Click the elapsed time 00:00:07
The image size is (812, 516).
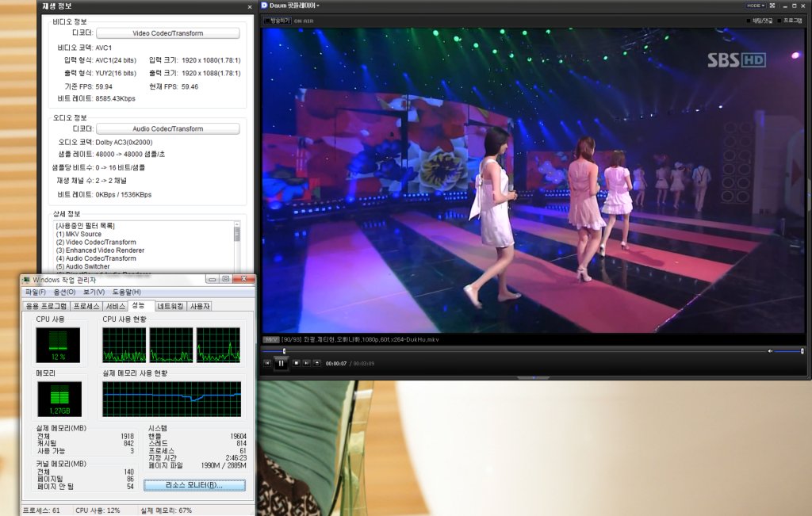335,363
